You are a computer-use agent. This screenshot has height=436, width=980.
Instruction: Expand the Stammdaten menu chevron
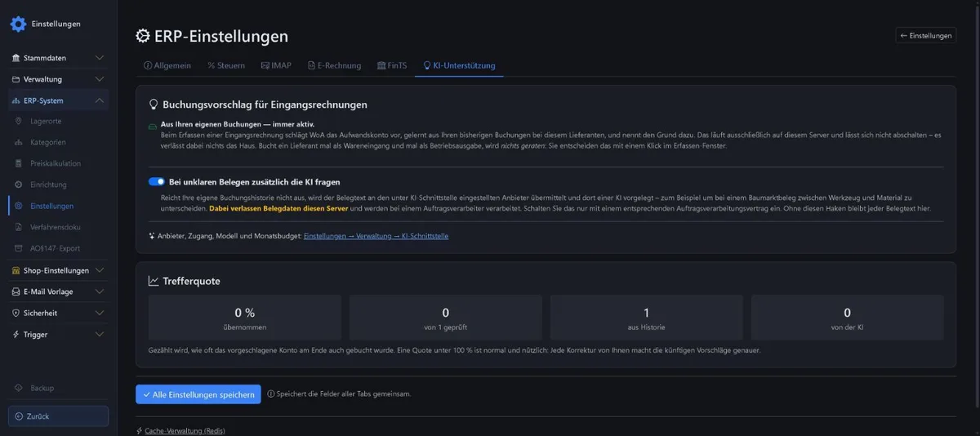(100, 58)
